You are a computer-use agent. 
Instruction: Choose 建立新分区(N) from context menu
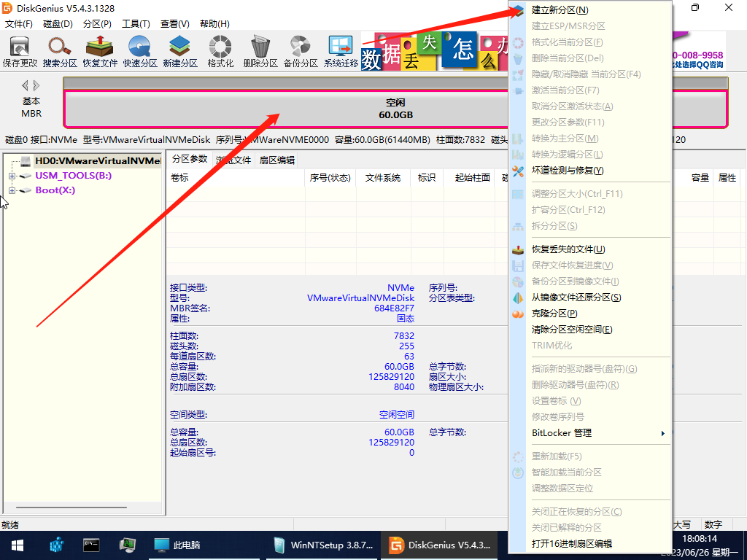click(x=589, y=10)
